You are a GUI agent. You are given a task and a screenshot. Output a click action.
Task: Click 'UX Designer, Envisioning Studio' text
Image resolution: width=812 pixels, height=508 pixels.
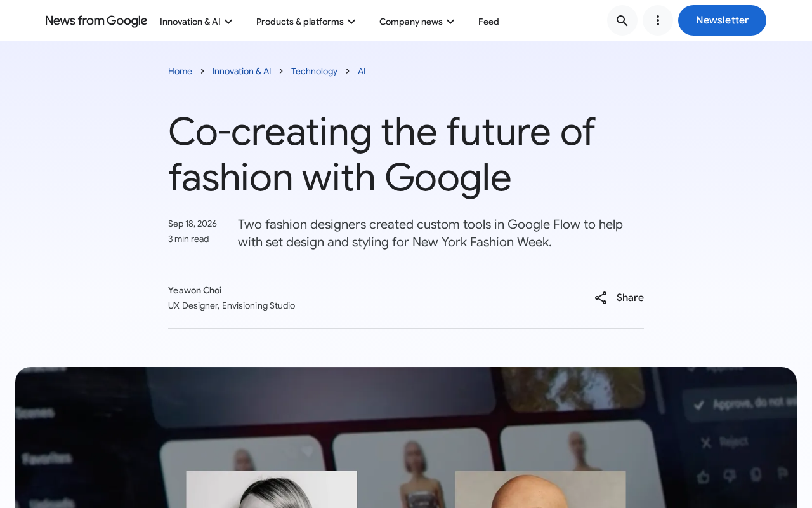[x=232, y=305]
